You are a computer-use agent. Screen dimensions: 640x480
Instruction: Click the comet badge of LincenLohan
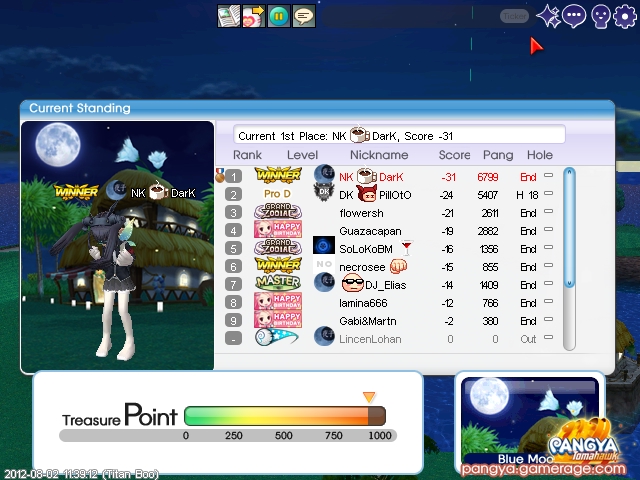277,337
